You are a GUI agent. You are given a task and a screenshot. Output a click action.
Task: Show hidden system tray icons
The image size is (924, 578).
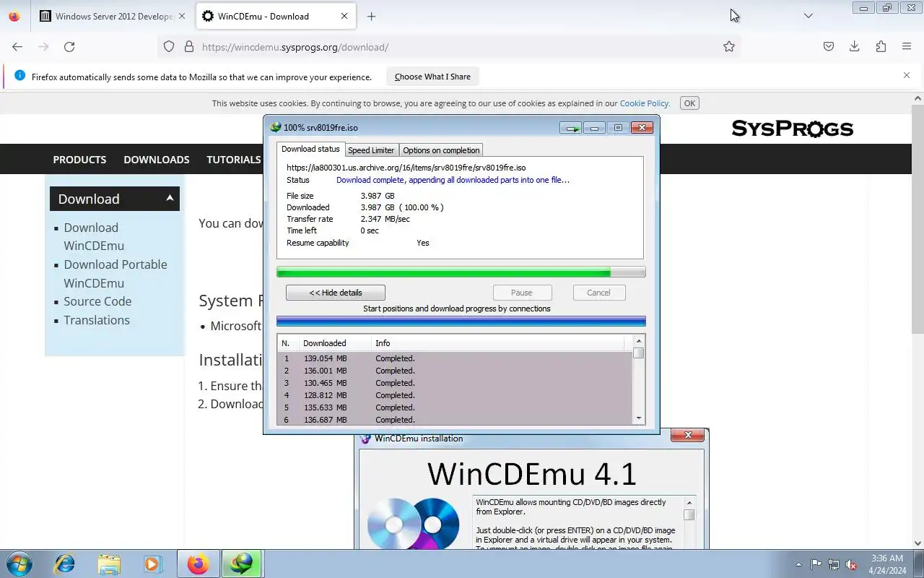click(x=798, y=564)
